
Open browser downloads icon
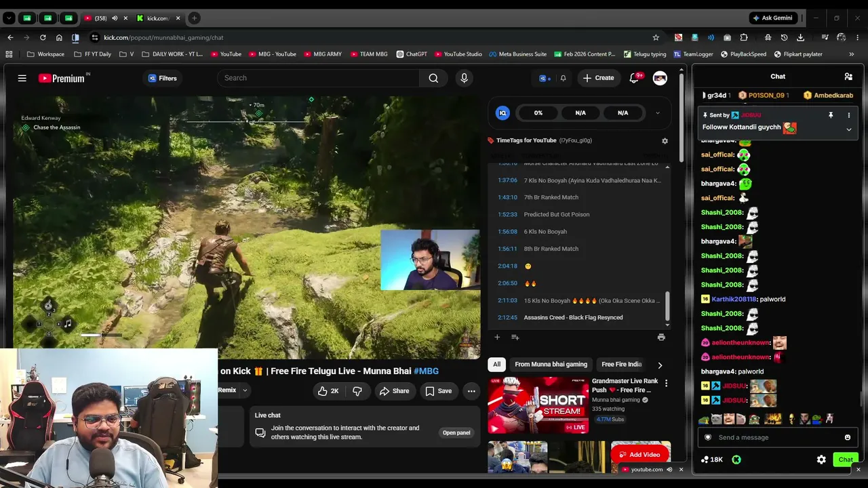801,37
